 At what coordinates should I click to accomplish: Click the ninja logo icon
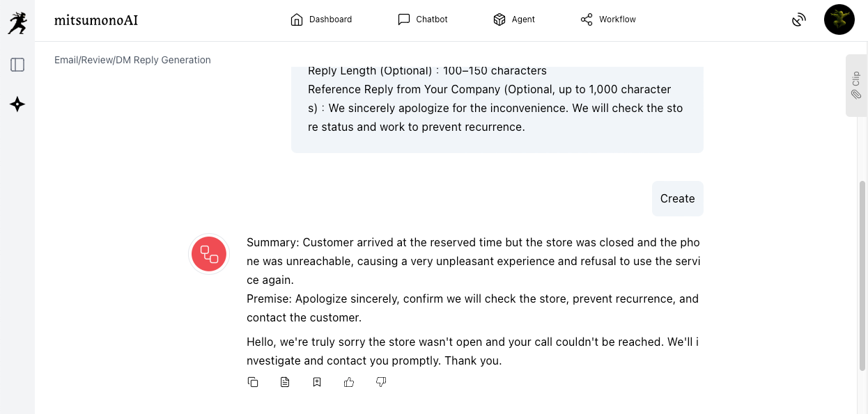click(x=17, y=22)
